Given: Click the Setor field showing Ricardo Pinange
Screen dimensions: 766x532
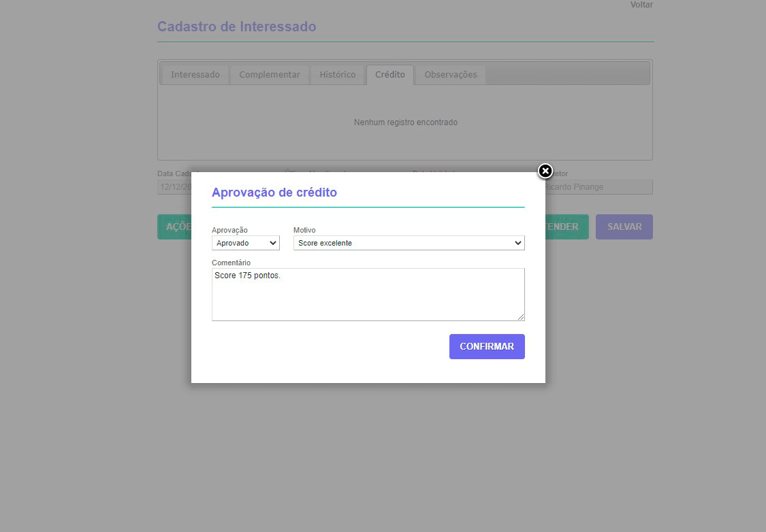Looking at the screenshot, I should pyautogui.click(x=599, y=186).
